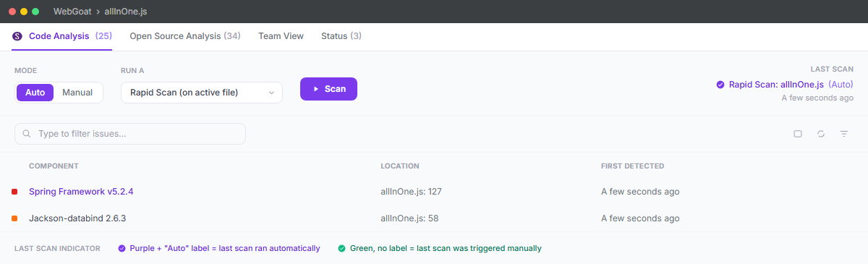868x264 pixels.
Task: Sort by COMPONENT column header
Action: point(54,166)
